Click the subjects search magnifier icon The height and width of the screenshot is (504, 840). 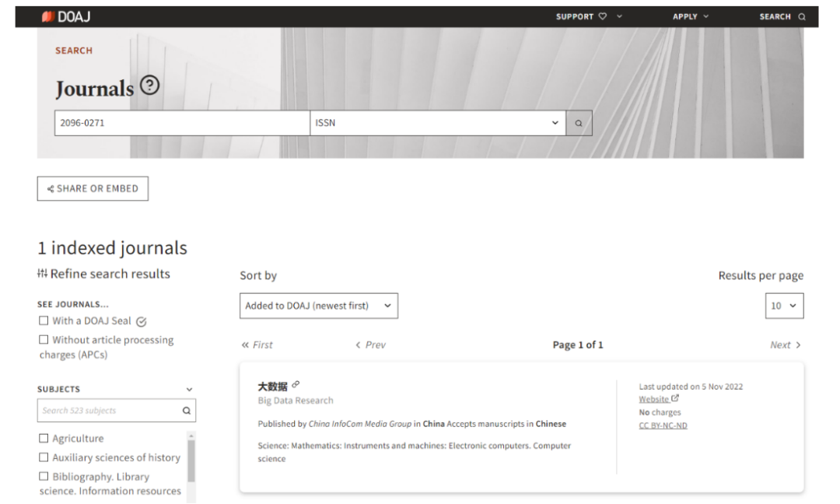(187, 411)
